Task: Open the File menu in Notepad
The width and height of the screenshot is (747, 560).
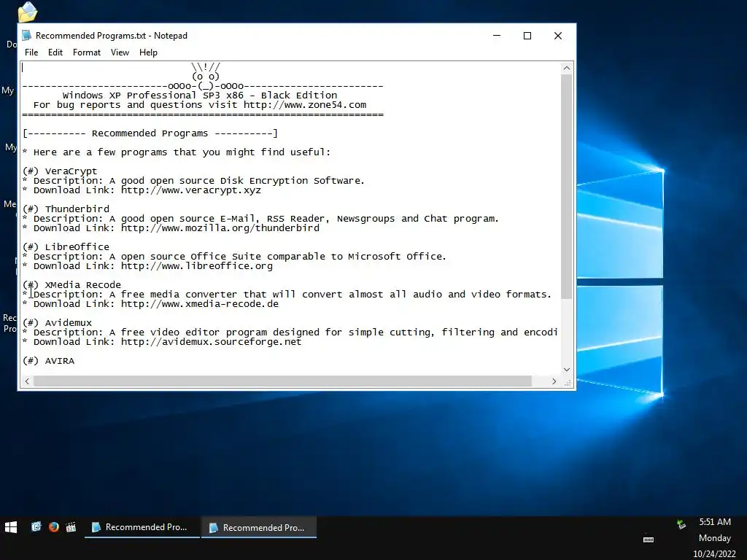Action: (x=31, y=52)
